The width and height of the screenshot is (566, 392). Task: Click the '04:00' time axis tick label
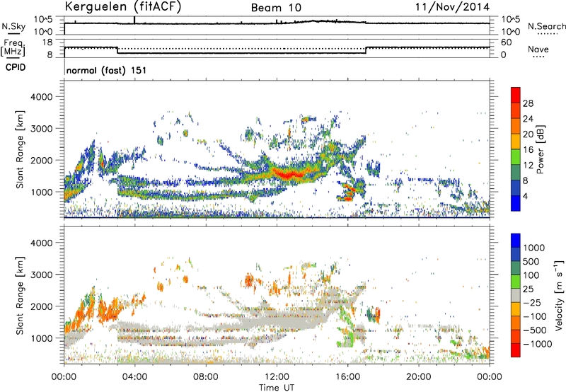click(x=135, y=377)
